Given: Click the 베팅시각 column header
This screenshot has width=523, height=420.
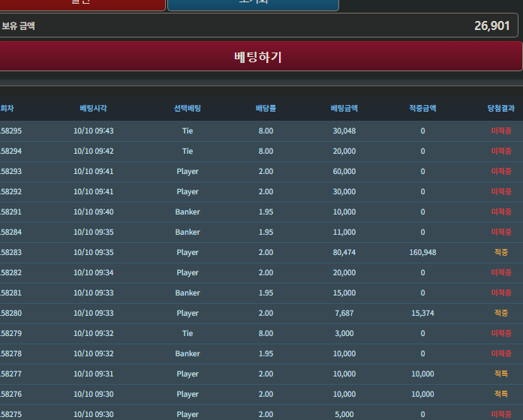Looking at the screenshot, I should 93,108.
